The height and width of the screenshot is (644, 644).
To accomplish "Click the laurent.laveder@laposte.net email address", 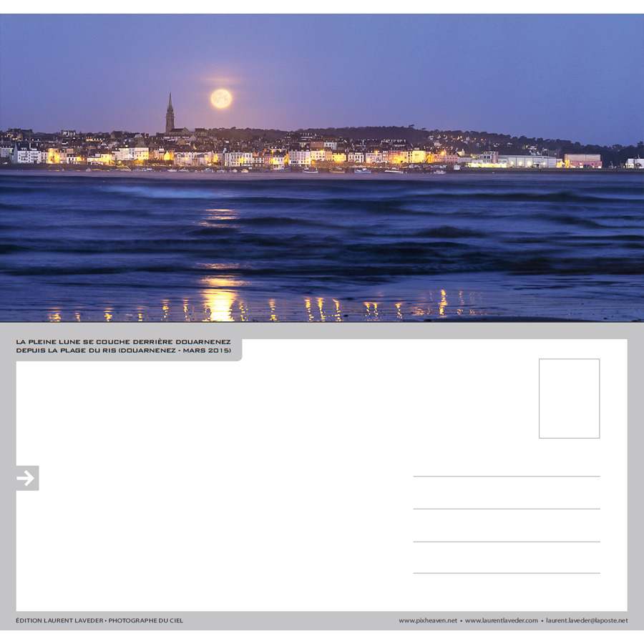I will 587,620.
